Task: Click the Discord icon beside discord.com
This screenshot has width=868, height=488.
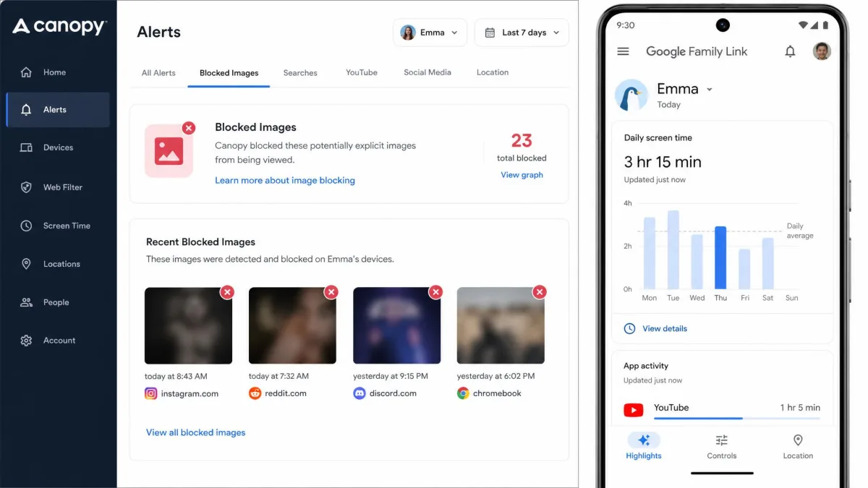Action: pyautogui.click(x=359, y=393)
